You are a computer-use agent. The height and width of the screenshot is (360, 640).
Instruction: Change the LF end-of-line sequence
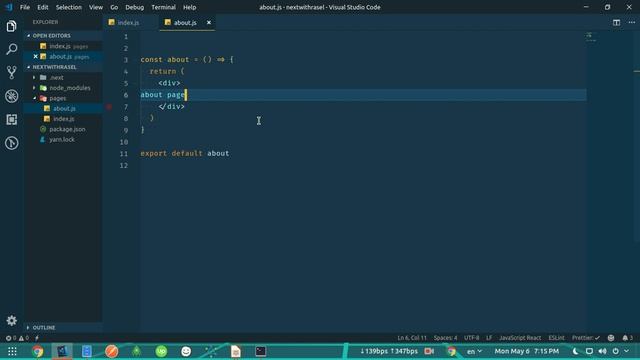(x=489, y=338)
